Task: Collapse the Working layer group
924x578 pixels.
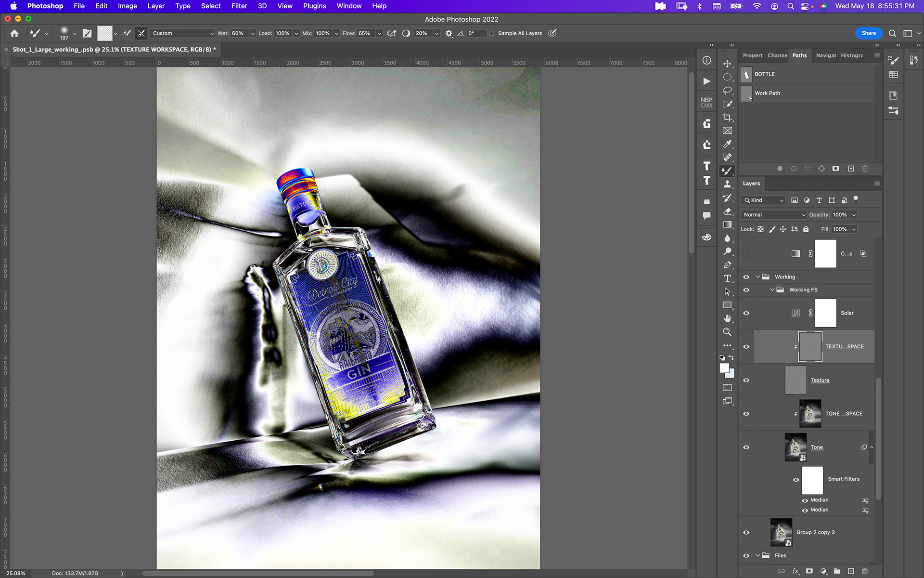Action: pos(758,277)
